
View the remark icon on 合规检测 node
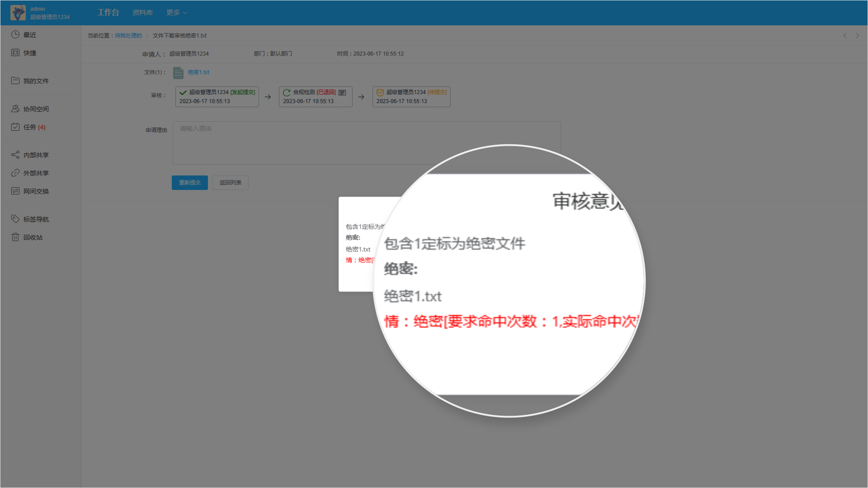click(341, 92)
